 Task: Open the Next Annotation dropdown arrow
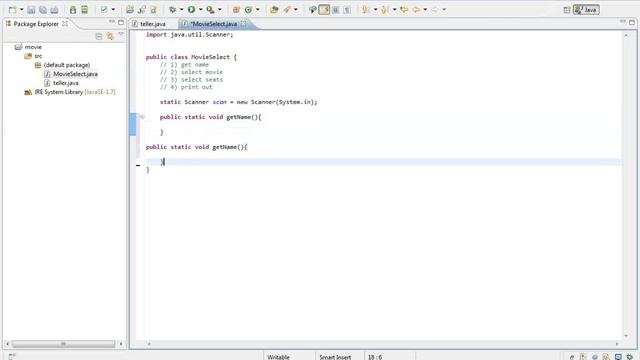coord(376,9)
